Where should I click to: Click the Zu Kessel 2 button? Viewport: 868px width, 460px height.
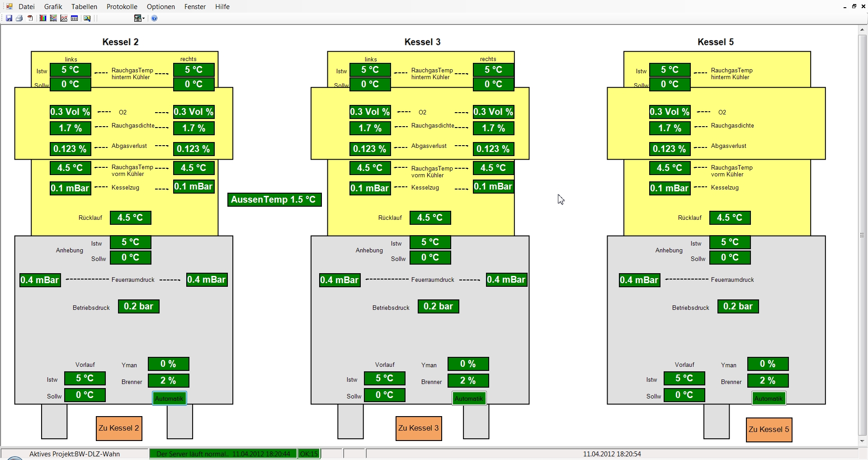point(119,428)
